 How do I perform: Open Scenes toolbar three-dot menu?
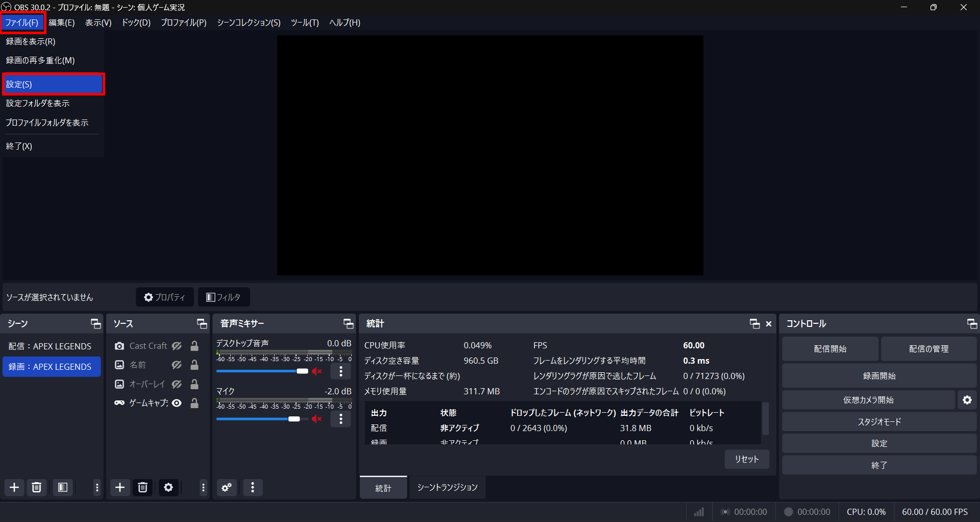(x=97, y=488)
